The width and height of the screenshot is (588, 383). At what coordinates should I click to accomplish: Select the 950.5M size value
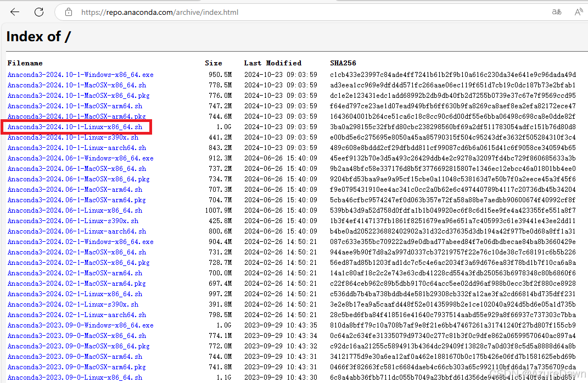[220, 75]
